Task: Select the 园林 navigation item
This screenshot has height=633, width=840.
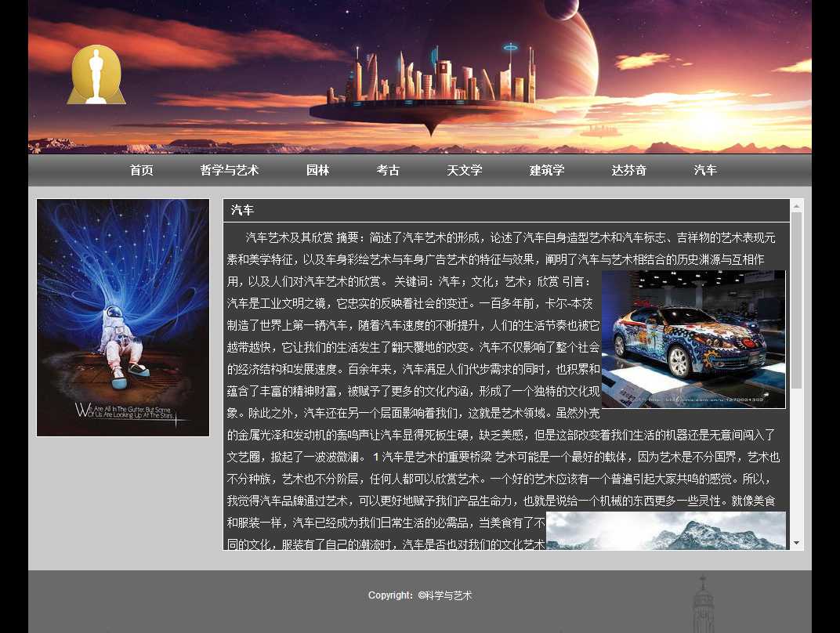Action: (x=317, y=170)
